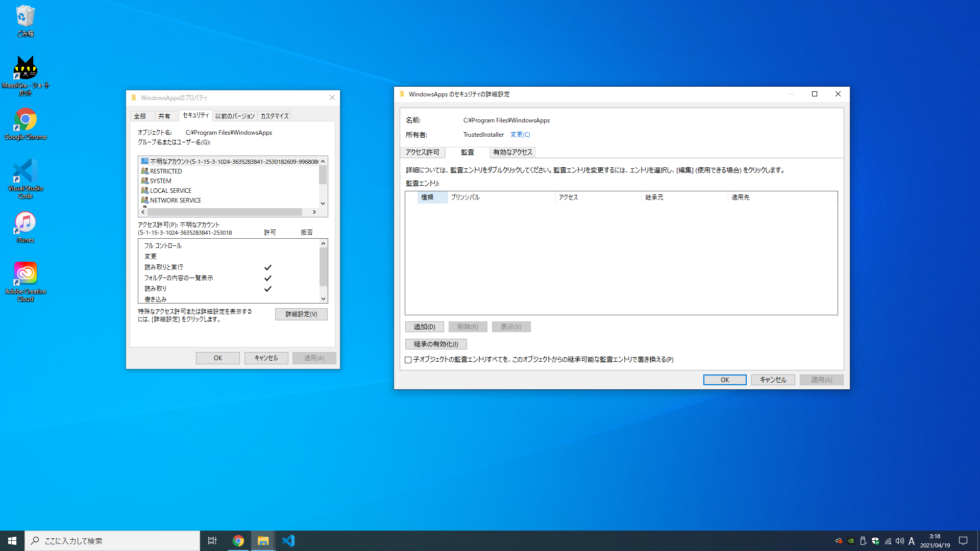The width and height of the screenshot is (980, 551).
Task: Select the iTunes desktop icon
Action: coord(25,227)
